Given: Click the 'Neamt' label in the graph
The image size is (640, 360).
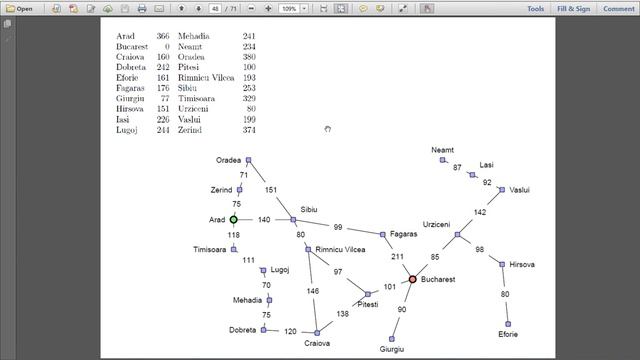Looking at the screenshot, I should (x=442, y=150).
